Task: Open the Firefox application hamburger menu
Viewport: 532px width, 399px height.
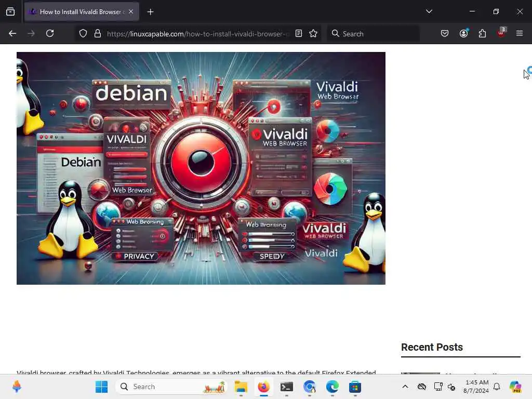Action: coord(520,33)
